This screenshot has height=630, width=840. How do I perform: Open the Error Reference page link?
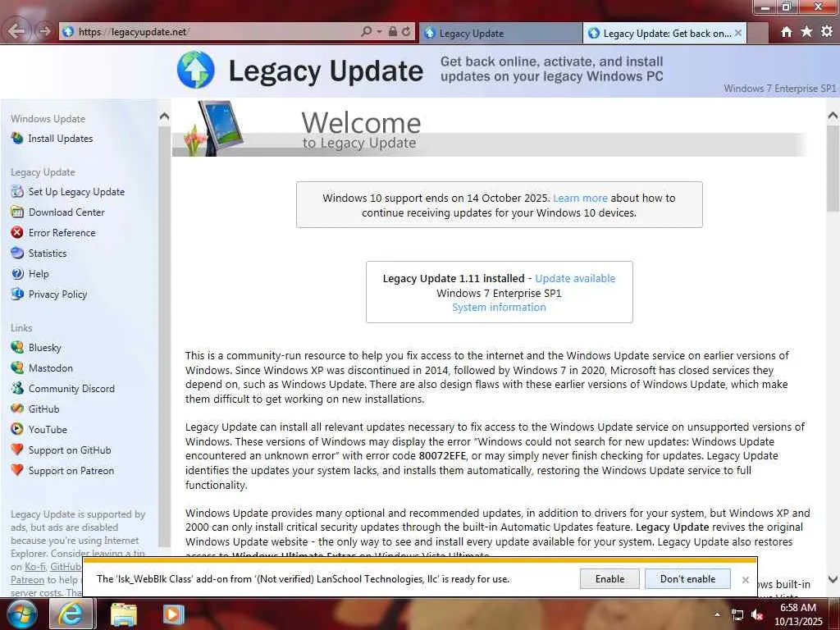pyautogui.click(x=62, y=232)
